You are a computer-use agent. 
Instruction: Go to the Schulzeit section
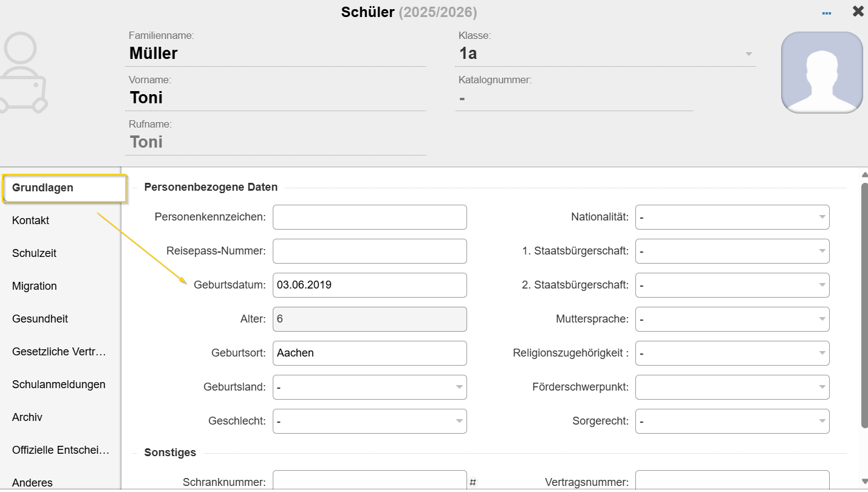pyautogui.click(x=35, y=253)
